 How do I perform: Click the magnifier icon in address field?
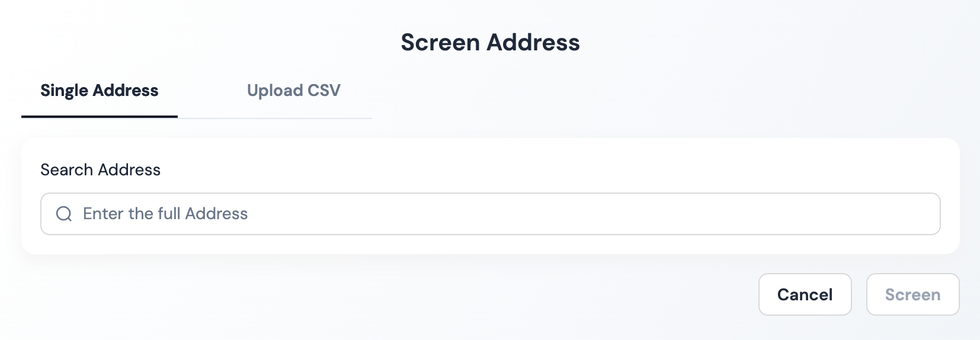[x=64, y=214]
